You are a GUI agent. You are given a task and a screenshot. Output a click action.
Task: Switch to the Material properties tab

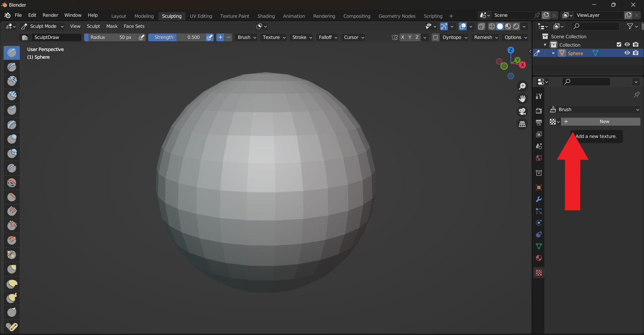point(539,258)
